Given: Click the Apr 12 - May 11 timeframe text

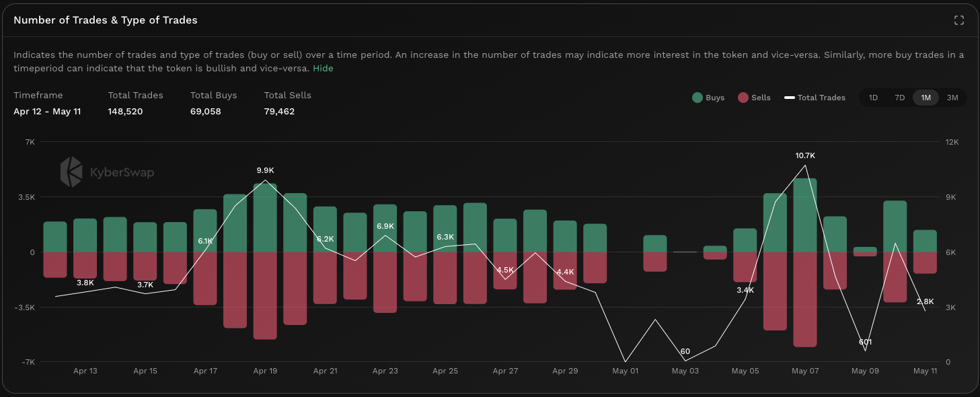Looking at the screenshot, I should [x=47, y=111].
